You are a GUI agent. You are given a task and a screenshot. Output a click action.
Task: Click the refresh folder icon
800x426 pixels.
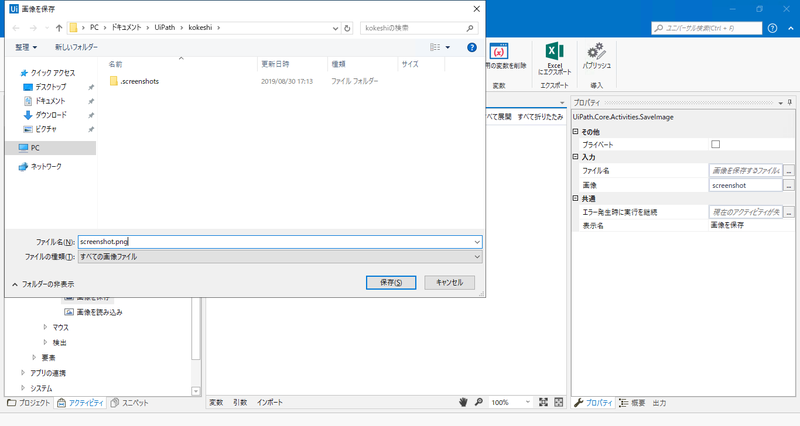click(347, 28)
